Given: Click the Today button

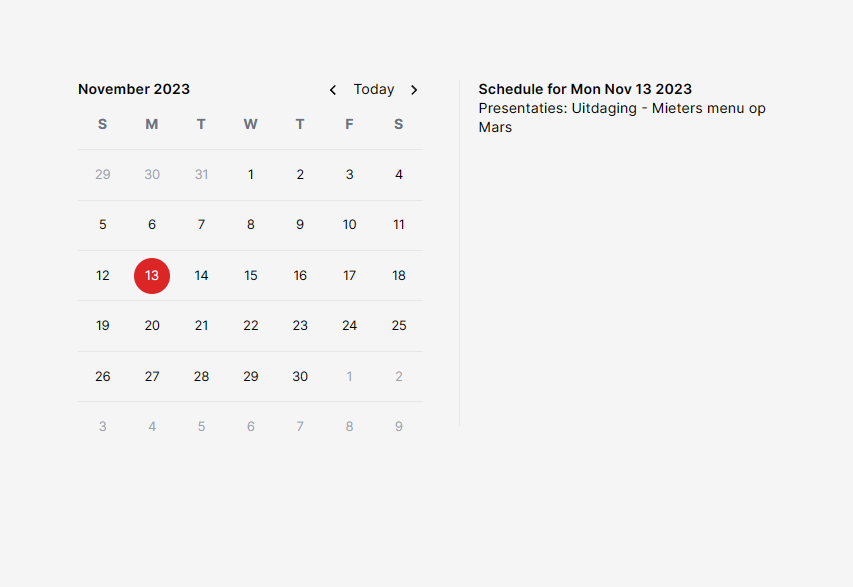Looking at the screenshot, I should [374, 89].
